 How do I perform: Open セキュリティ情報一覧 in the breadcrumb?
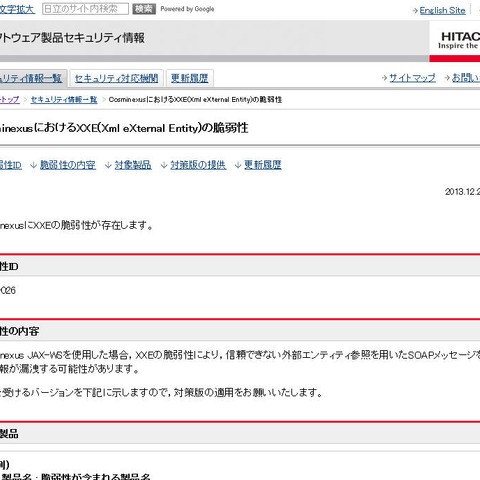click(64, 99)
